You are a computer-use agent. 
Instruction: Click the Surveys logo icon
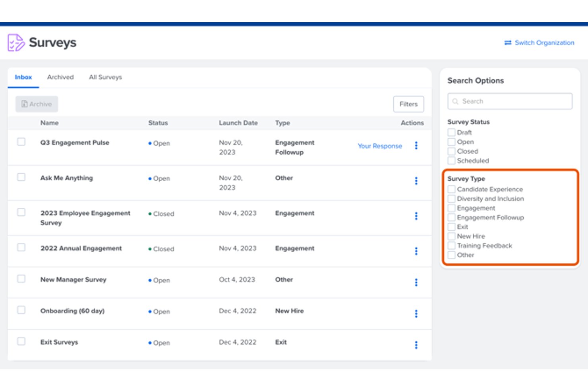click(x=16, y=42)
